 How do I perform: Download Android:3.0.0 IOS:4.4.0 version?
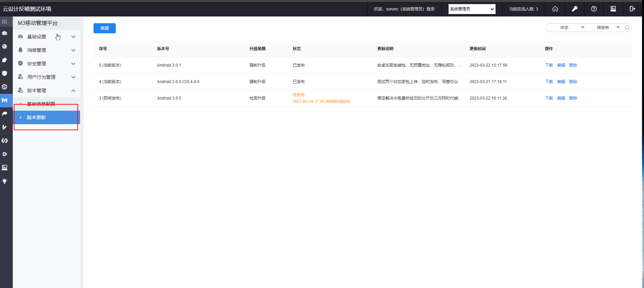pyautogui.click(x=549, y=82)
